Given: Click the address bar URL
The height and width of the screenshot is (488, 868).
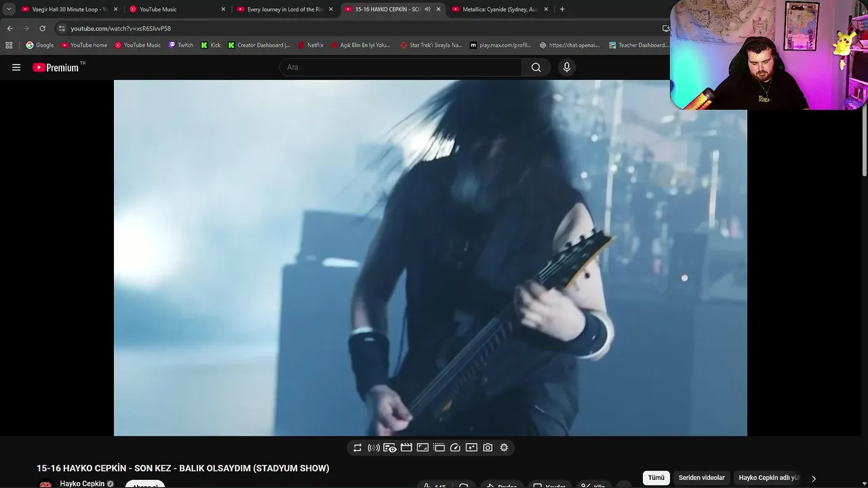Looking at the screenshot, I should 121,28.
